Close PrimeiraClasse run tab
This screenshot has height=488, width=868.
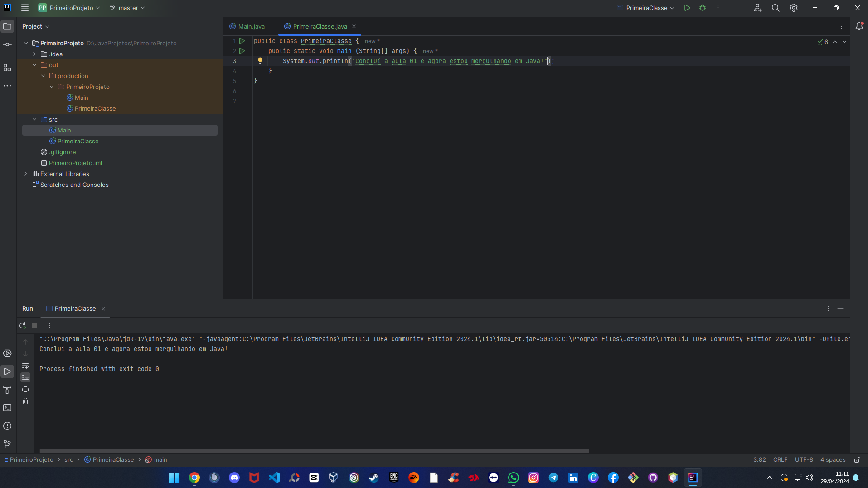[x=103, y=309]
